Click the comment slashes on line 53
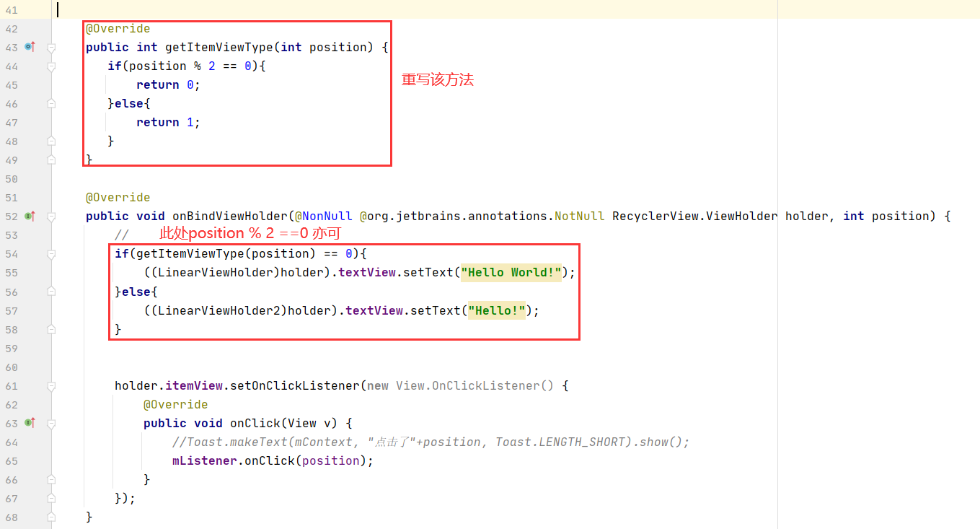The height and width of the screenshot is (529, 980). tap(122, 235)
